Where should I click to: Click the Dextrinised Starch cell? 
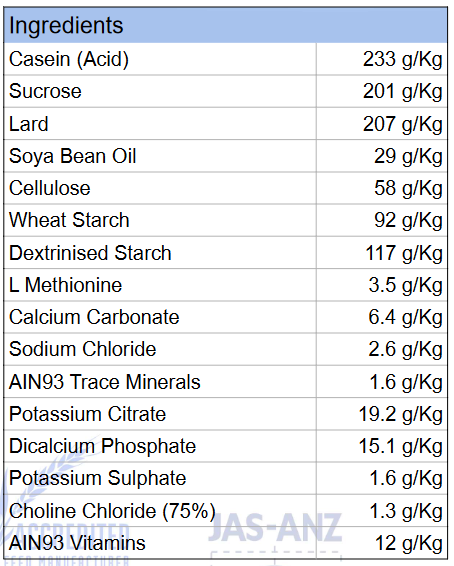(160, 253)
